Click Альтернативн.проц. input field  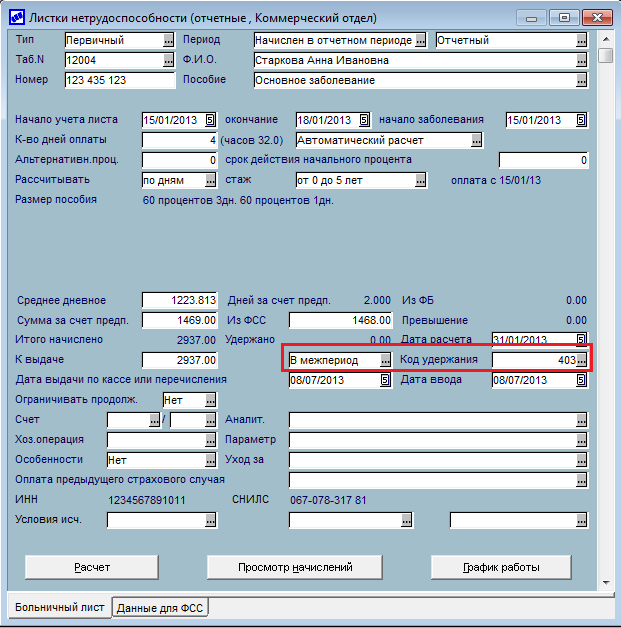pos(179,160)
